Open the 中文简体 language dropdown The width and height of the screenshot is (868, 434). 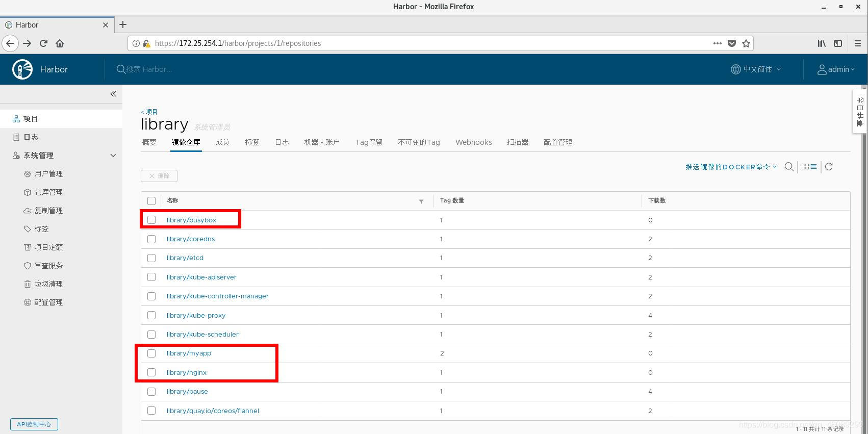tap(756, 69)
